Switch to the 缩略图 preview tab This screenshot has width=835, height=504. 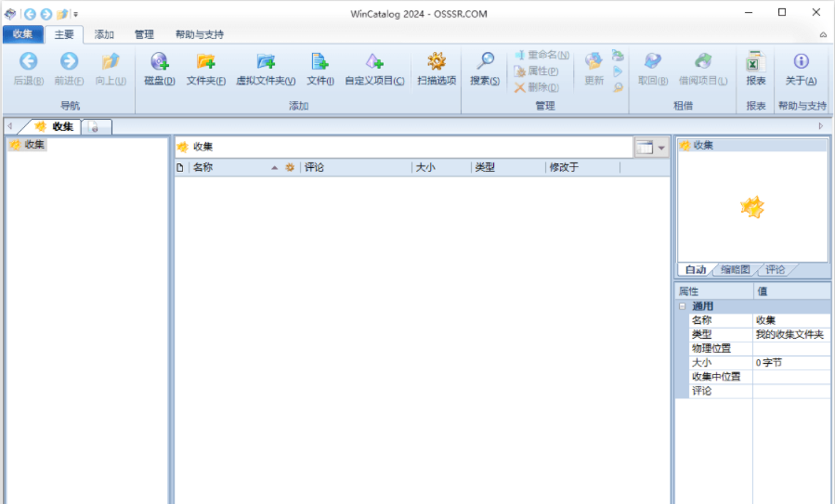tap(737, 270)
